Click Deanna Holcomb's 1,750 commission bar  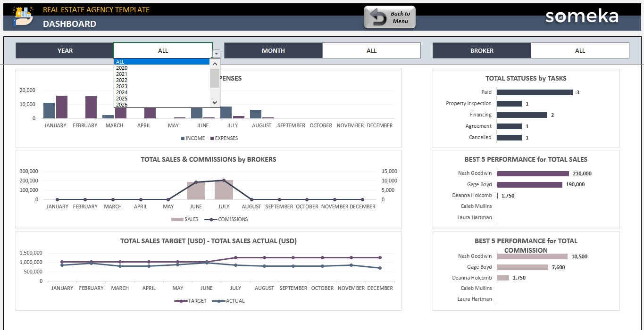pos(503,278)
